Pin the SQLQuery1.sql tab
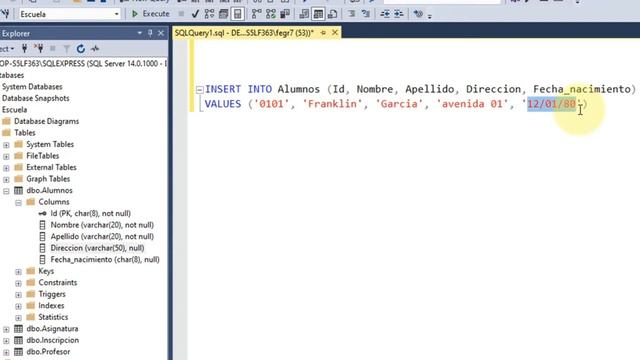The image size is (640, 360). tap(323, 33)
